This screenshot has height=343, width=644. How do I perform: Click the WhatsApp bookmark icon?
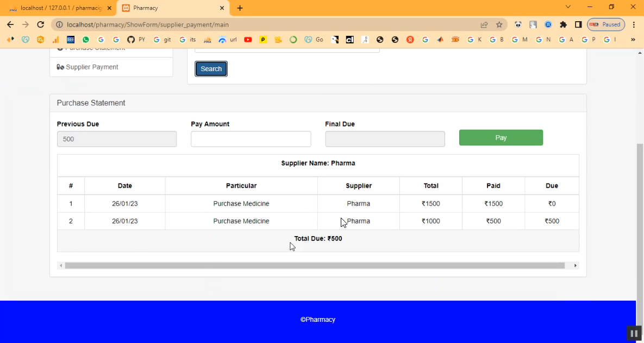point(86,40)
